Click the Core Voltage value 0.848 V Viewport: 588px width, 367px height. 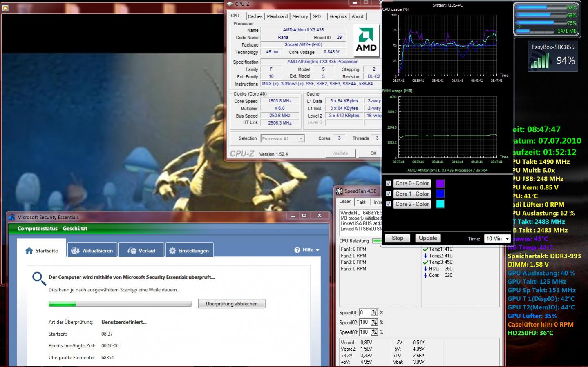(331, 52)
